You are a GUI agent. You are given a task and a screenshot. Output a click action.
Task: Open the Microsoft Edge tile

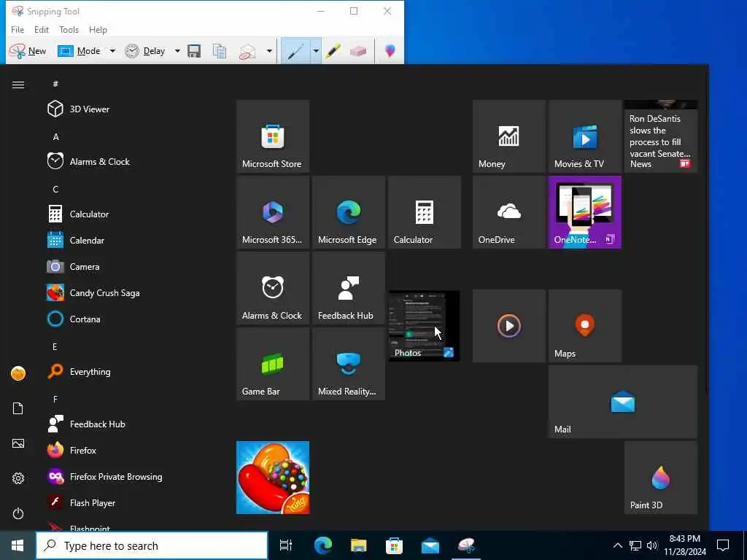click(x=349, y=212)
